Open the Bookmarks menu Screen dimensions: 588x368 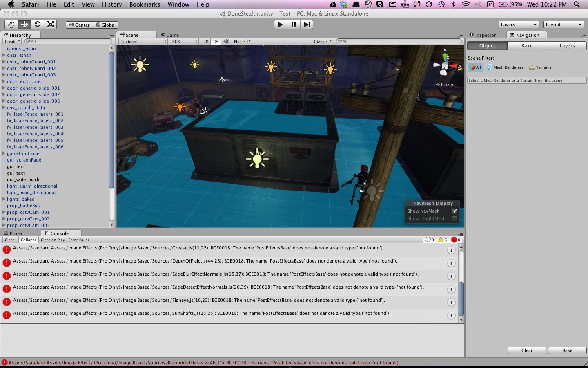click(145, 4)
